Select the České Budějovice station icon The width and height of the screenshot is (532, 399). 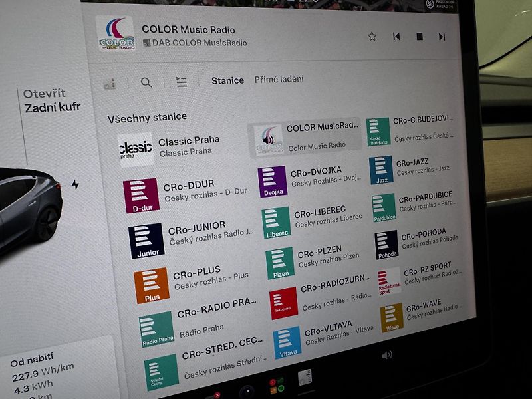378,132
